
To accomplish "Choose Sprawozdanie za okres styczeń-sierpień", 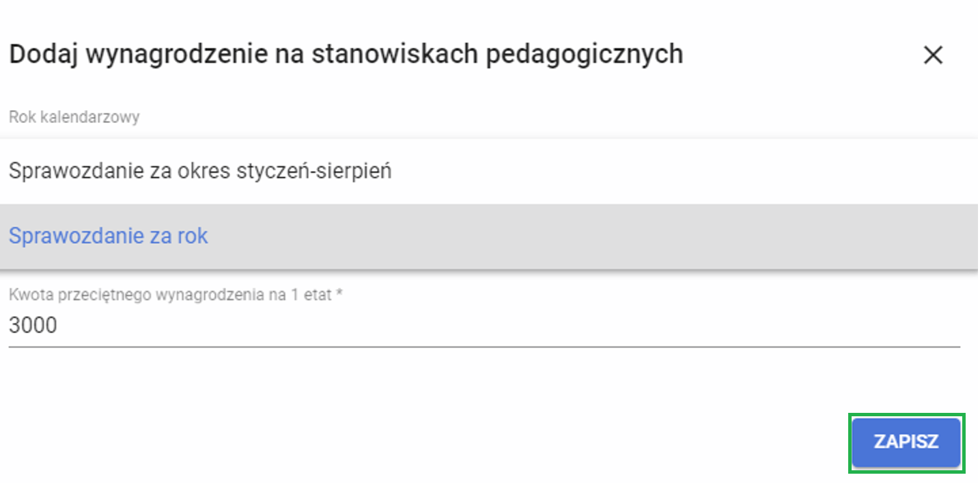I will click(x=200, y=170).
